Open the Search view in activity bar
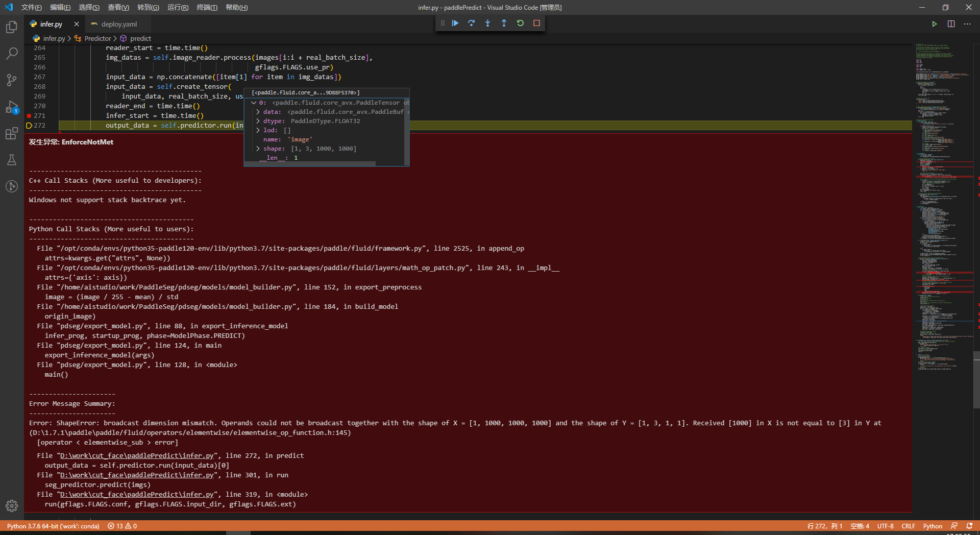The image size is (980, 535). (12, 54)
